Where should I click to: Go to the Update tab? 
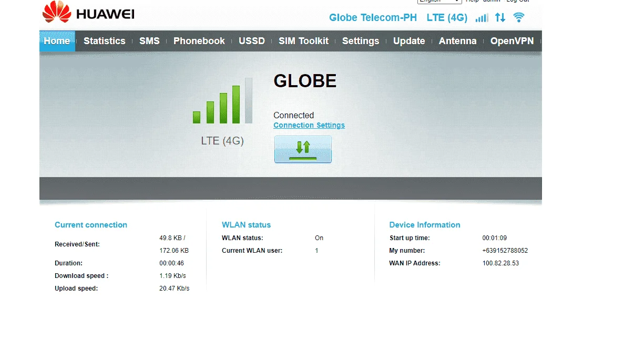(409, 41)
